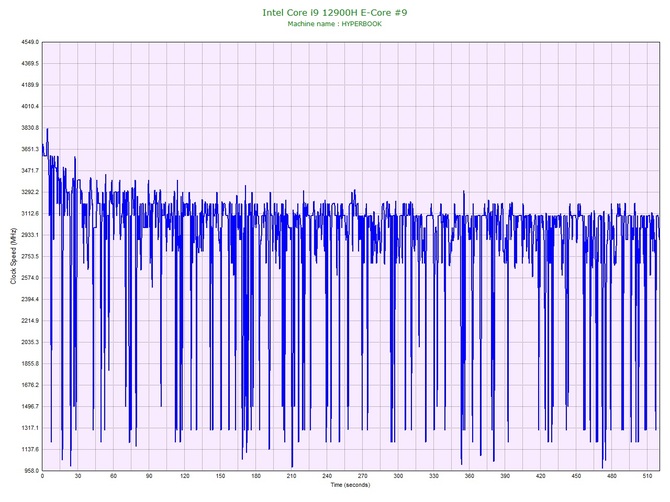The image size is (670, 502).
Task: Click the 1137.6 y-axis value
Action: [x=30, y=449]
